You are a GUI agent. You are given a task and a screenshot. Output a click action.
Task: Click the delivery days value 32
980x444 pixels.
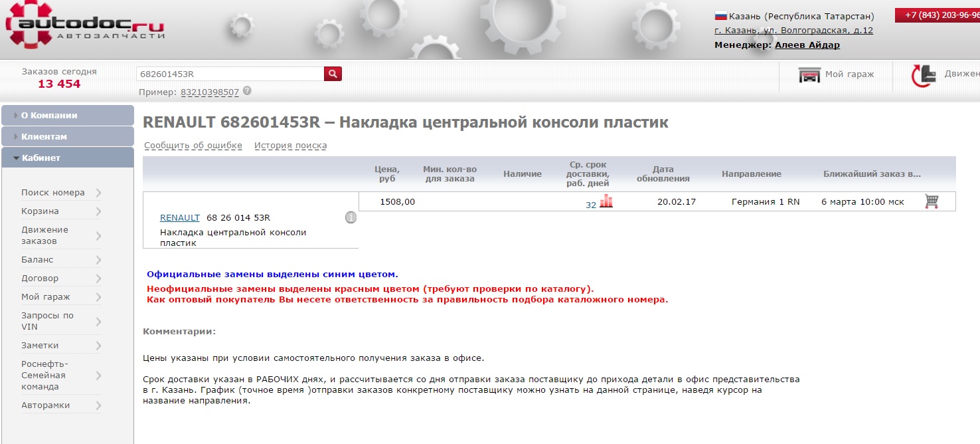[591, 205]
